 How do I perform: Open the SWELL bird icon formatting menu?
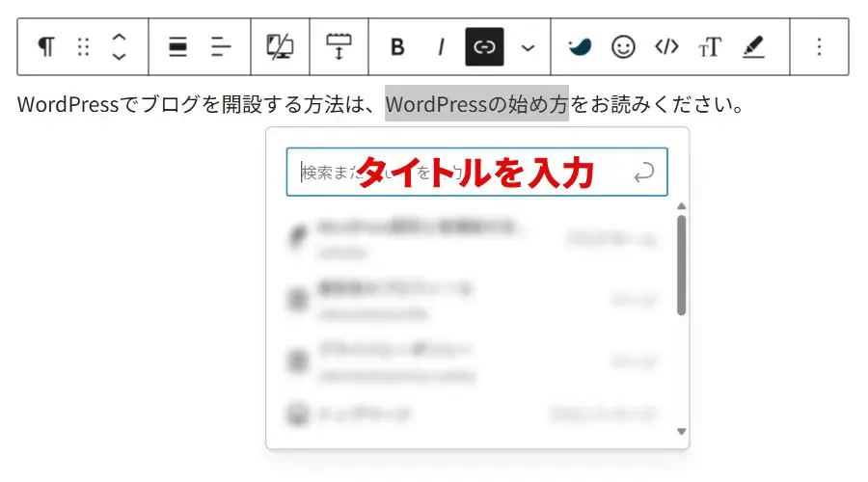click(580, 47)
